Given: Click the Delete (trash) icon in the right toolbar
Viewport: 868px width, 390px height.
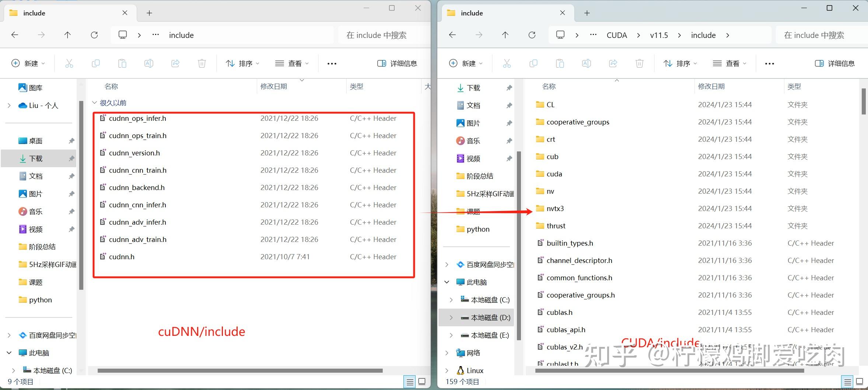Looking at the screenshot, I should (x=639, y=63).
